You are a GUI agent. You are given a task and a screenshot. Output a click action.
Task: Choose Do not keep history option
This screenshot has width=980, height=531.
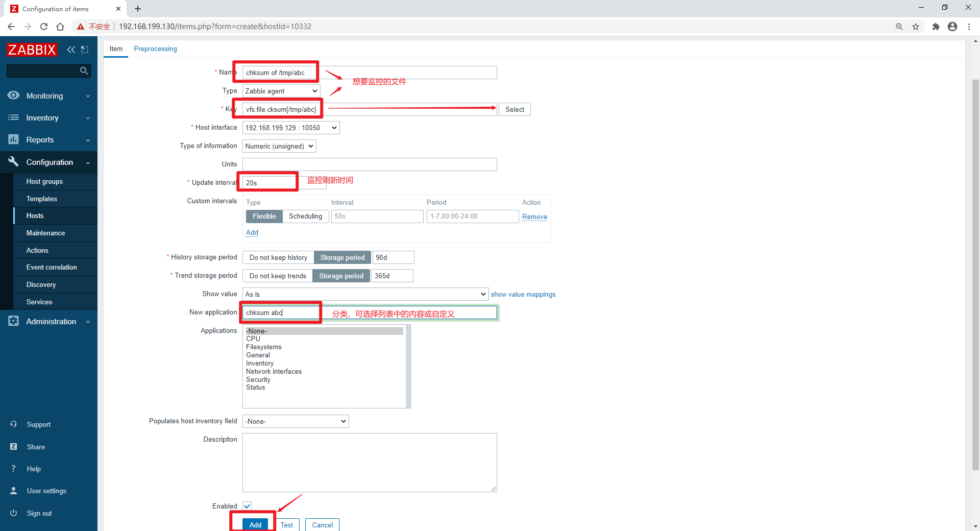click(x=278, y=257)
